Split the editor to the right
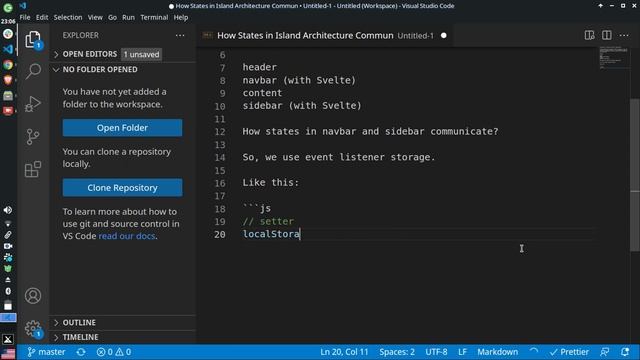This screenshot has width=640, height=360. point(607,36)
